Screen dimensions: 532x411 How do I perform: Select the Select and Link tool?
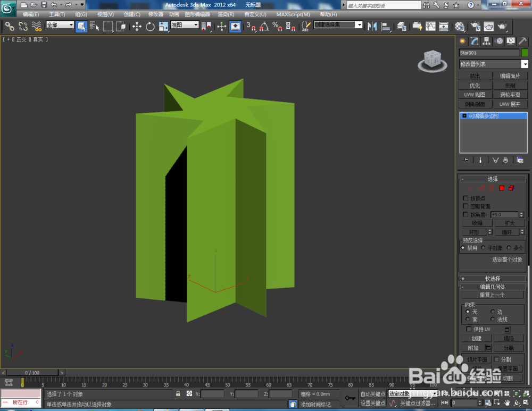pos(10,26)
